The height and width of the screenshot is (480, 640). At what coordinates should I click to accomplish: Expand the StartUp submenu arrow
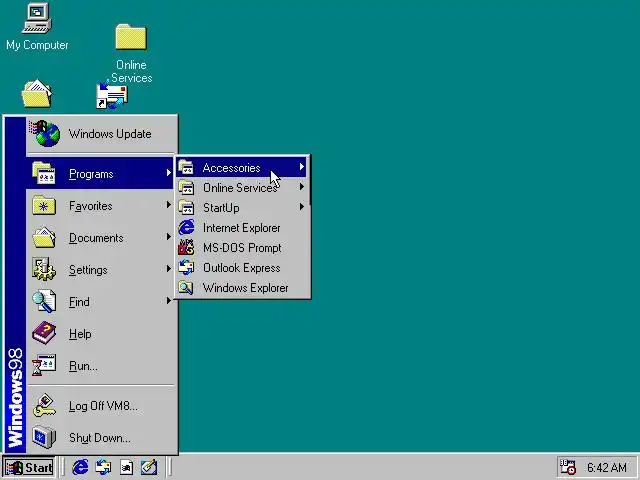[302, 207]
